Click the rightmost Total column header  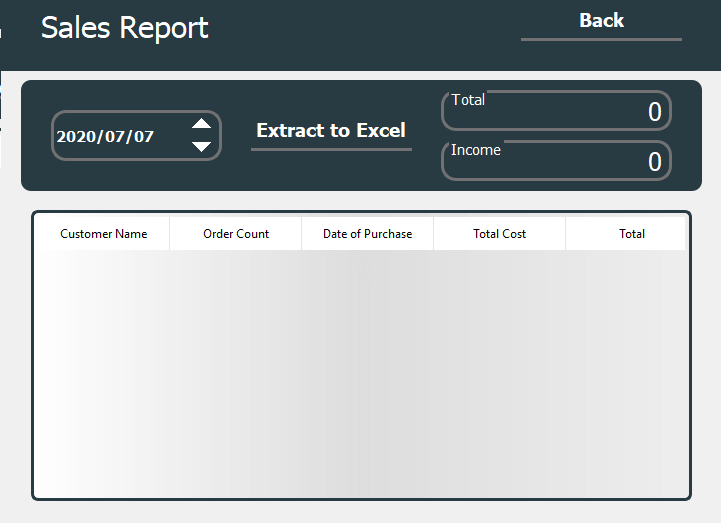[626, 234]
